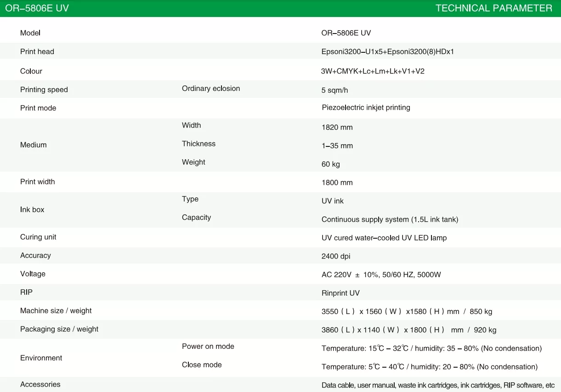Select the Medium row label
This screenshot has width=561, height=392.
34,145
